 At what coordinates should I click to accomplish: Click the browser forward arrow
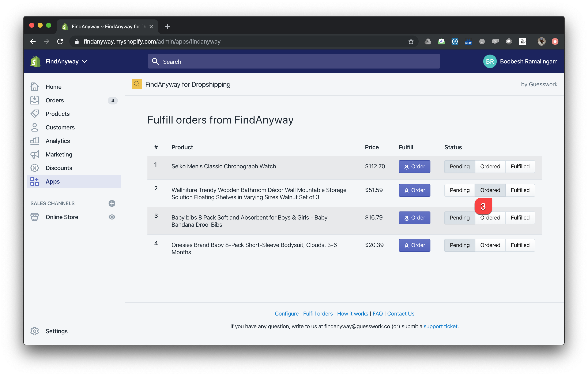(x=46, y=41)
